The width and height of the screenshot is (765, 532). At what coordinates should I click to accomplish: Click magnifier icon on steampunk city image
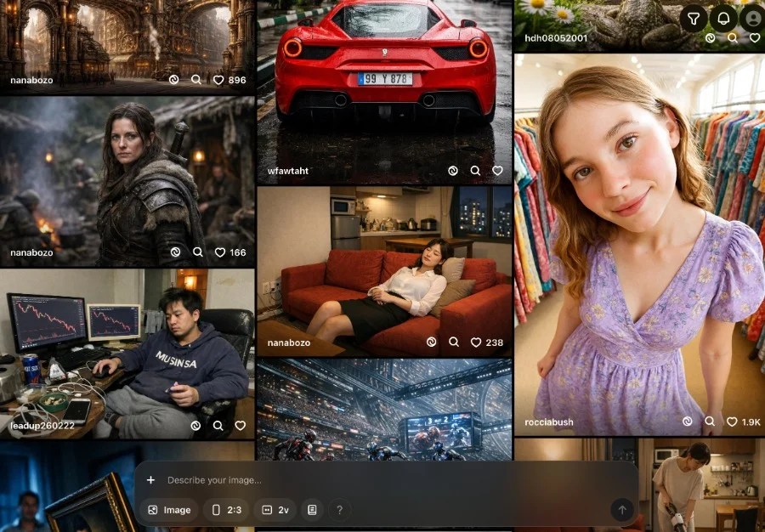pos(196,80)
